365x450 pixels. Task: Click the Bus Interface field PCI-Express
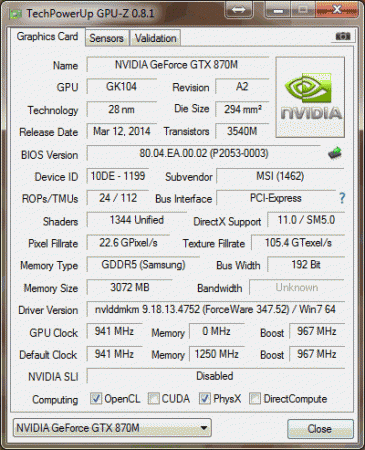pos(276,198)
